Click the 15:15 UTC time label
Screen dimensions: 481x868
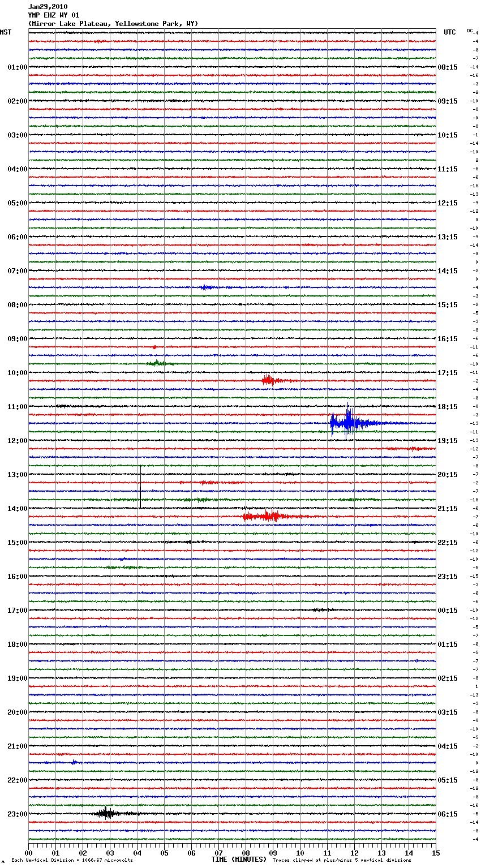tap(448, 305)
